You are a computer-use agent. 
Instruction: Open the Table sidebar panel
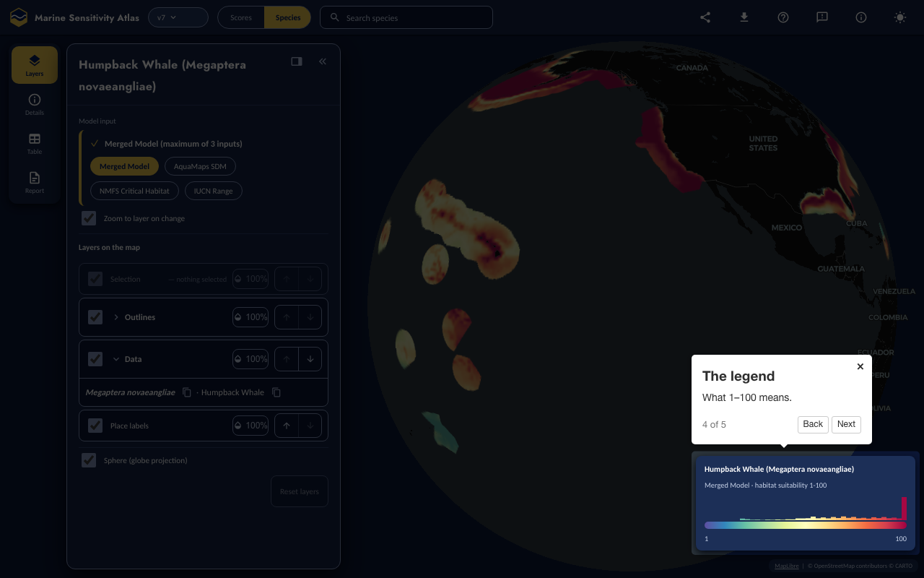coord(35,143)
